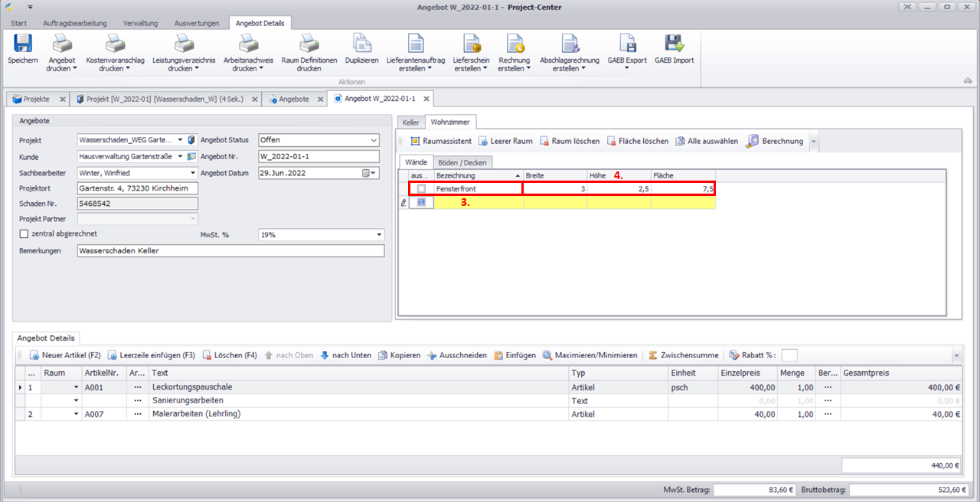The height and width of the screenshot is (502, 980).
Task: Tick the Fensterfront row selection checkbox
Action: [x=421, y=188]
